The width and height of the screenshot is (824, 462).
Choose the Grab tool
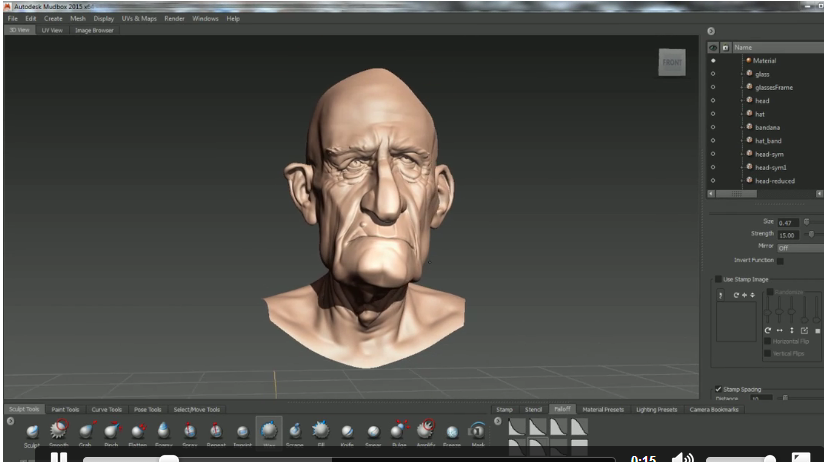(x=85, y=430)
